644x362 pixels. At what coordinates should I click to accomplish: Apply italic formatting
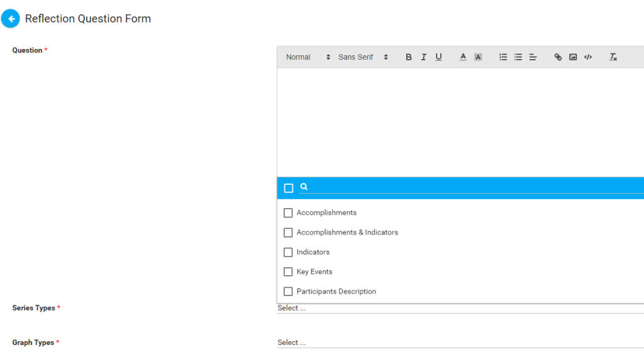pyautogui.click(x=423, y=57)
